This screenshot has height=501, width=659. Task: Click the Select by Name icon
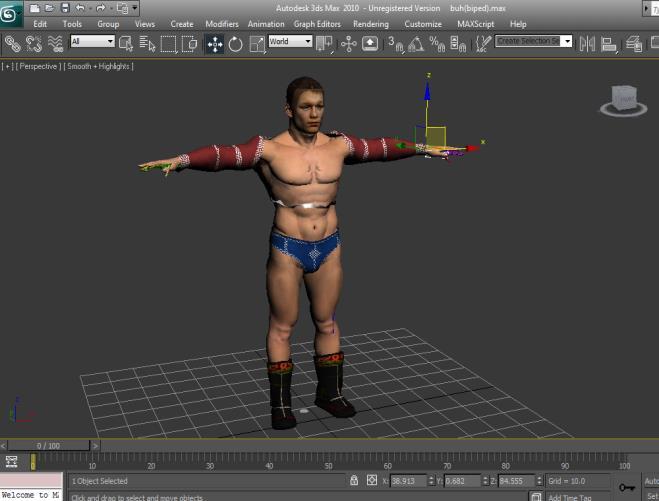(x=147, y=44)
